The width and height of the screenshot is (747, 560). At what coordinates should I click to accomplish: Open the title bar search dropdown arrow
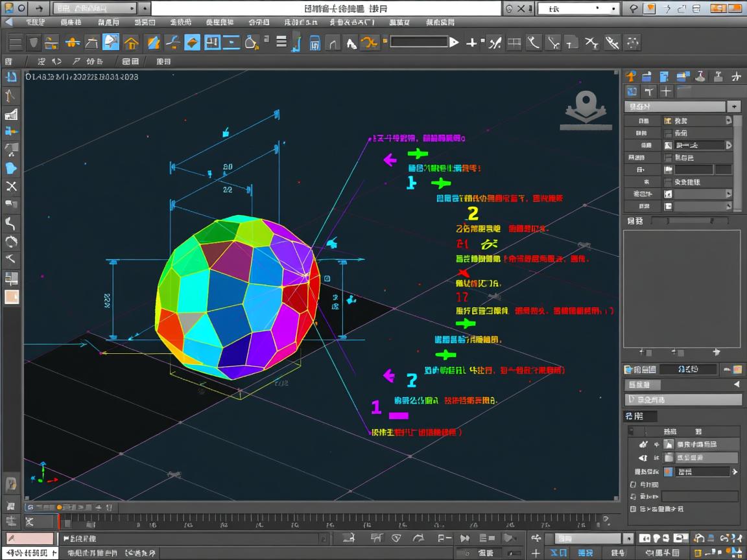pyautogui.click(x=615, y=8)
